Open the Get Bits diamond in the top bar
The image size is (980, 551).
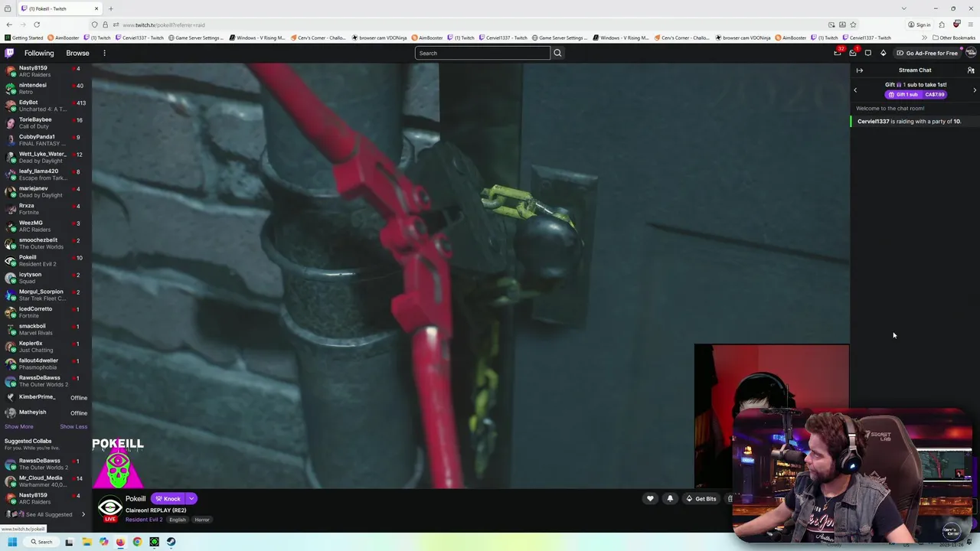pos(884,53)
